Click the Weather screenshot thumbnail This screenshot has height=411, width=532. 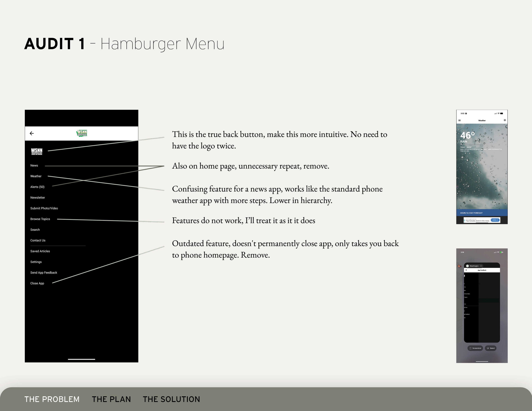(x=482, y=170)
